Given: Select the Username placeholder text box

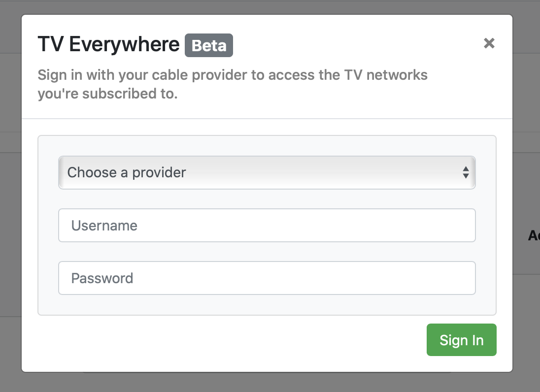Looking at the screenshot, I should tap(267, 225).
